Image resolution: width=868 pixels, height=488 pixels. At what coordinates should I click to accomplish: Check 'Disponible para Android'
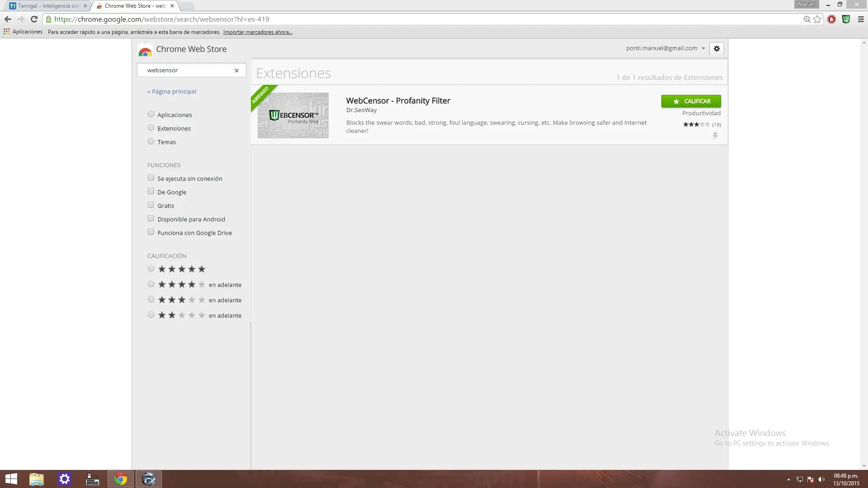[151, 218]
